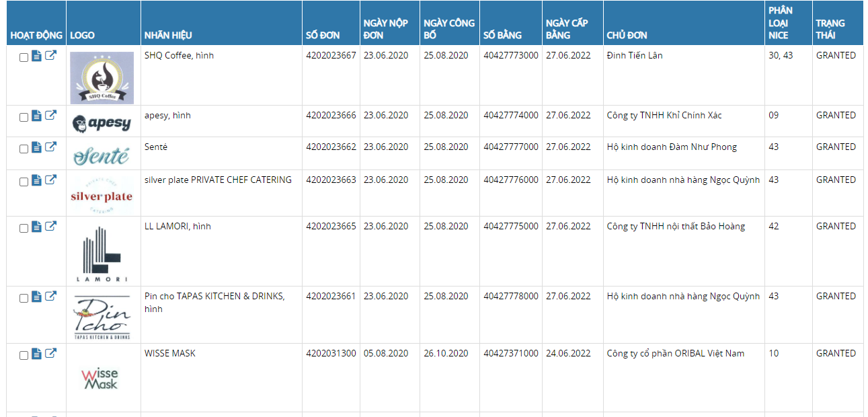This screenshot has width=868, height=417.
Task: Select 'silver plate PRIVATE CHEF CATERING' text
Action: click(218, 180)
